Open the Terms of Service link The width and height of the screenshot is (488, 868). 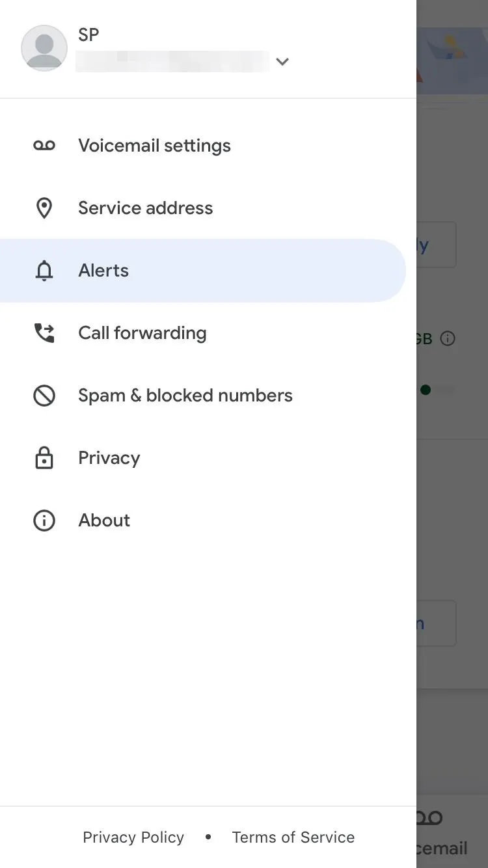pos(293,837)
